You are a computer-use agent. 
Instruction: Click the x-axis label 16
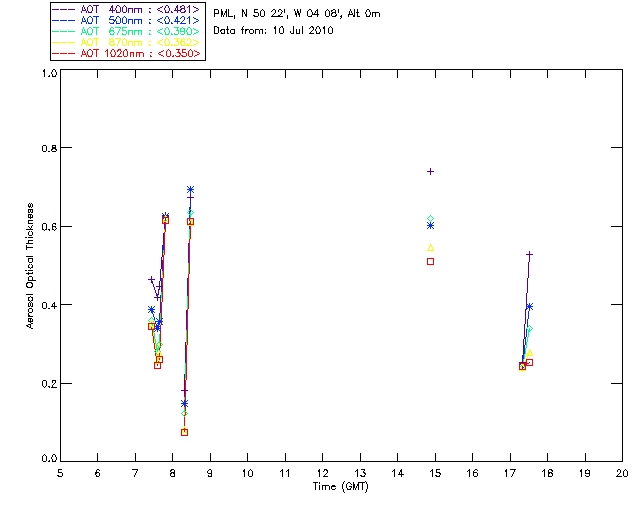pos(472,473)
